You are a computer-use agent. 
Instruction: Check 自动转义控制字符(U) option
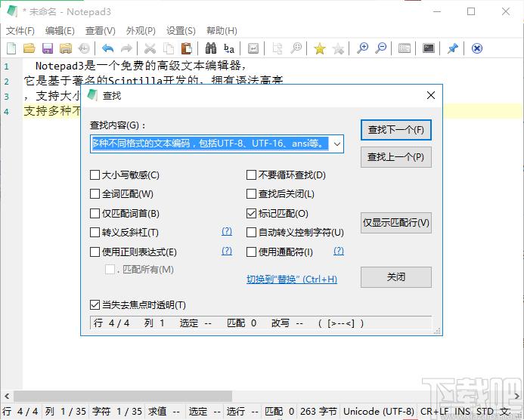251,233
